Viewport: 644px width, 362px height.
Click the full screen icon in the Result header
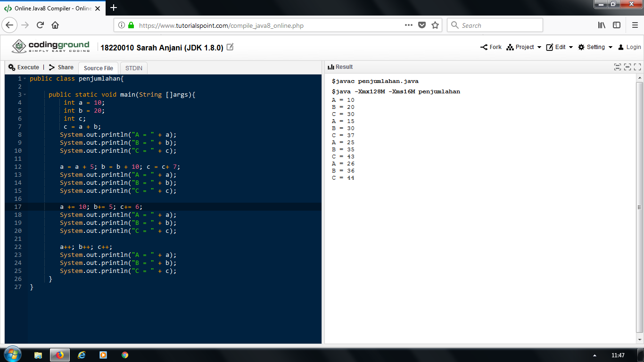tap(637, 67)
